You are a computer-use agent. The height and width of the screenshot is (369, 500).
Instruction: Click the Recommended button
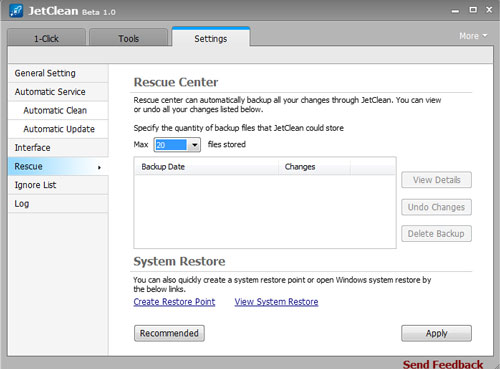click(x=169, y=333)
